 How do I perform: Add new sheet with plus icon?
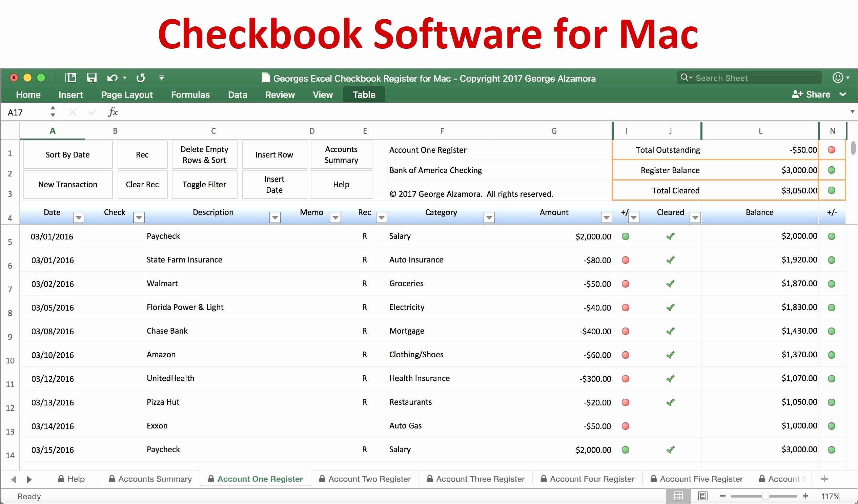(x=824, y=479)
